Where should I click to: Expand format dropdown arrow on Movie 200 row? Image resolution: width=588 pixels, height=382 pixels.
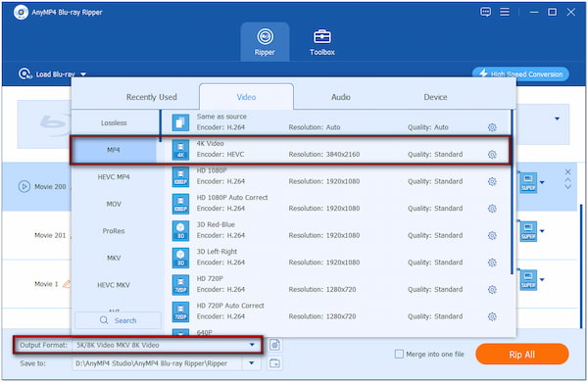click(542, 182)
